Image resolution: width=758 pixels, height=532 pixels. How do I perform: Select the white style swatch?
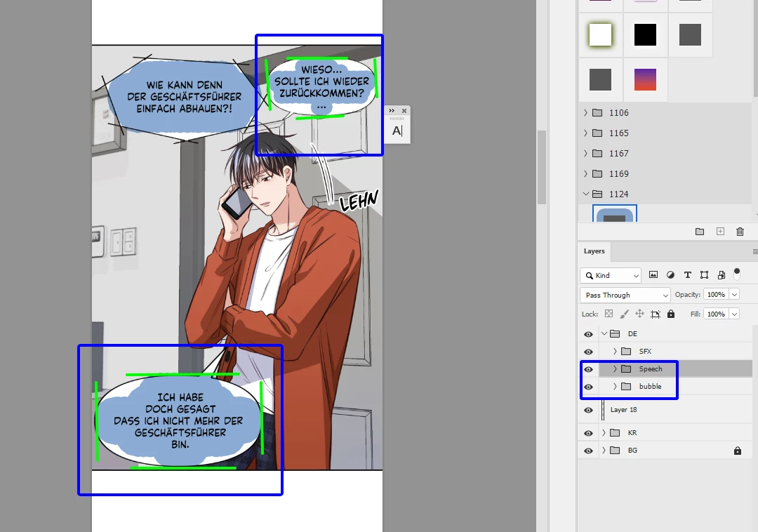600,35
